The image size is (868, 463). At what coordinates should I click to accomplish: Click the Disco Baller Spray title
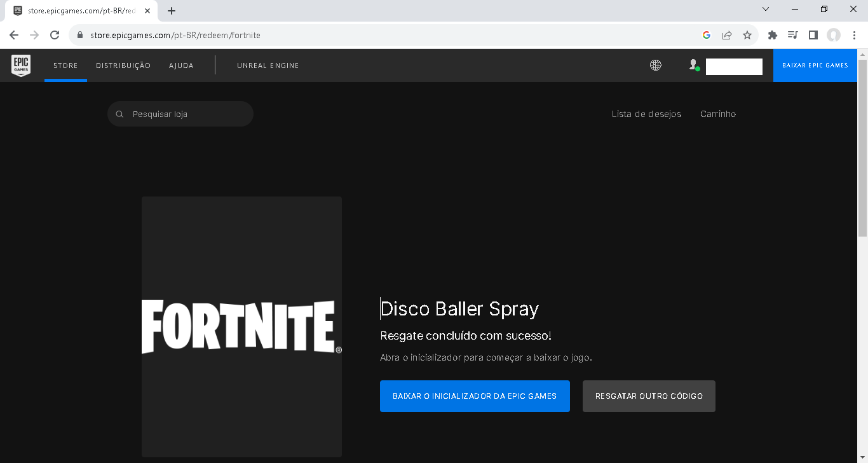click(459, 309)
